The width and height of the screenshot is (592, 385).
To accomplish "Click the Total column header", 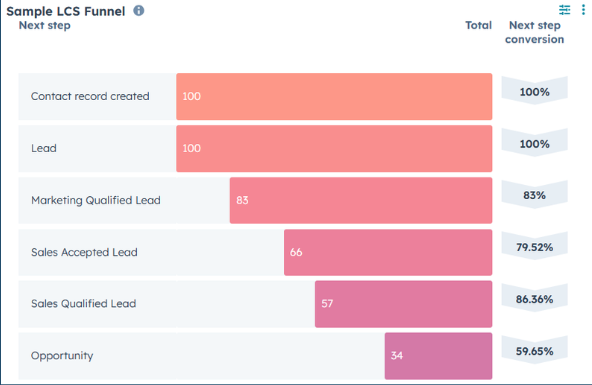I will coord(478,25).
